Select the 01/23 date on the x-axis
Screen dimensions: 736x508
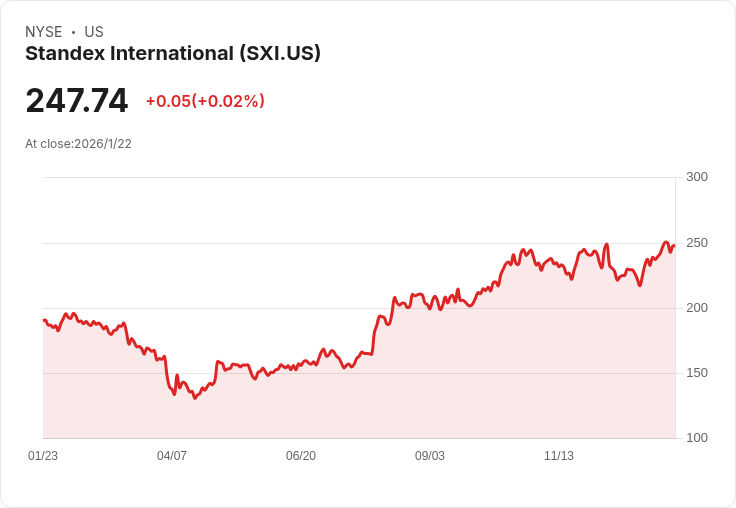[43, 456]
